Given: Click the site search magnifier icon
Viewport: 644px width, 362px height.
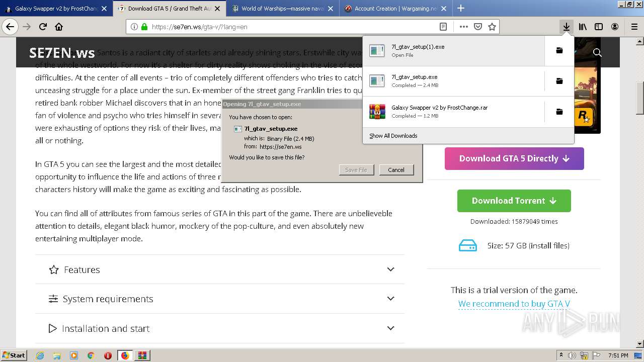Looking at the screenshot, I should [x=597, y=52].
